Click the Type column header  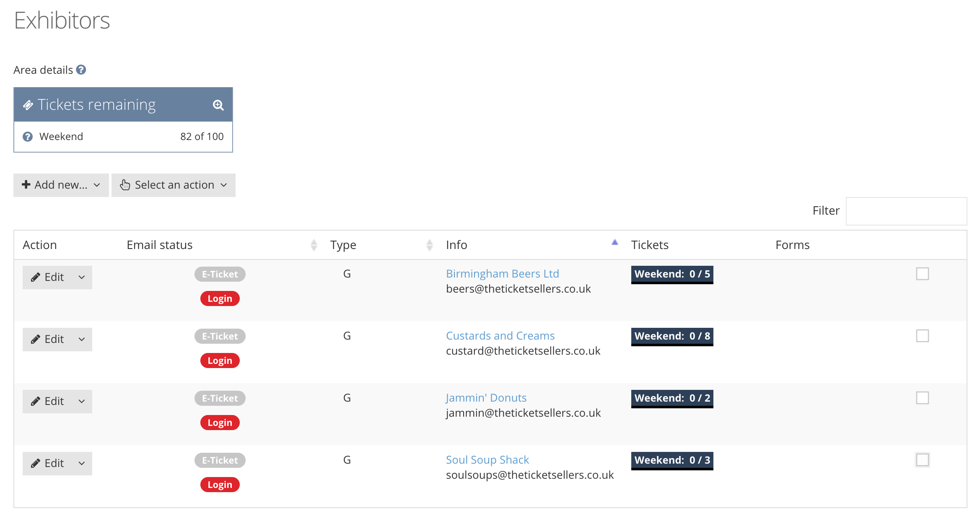(x=343, y=245)
